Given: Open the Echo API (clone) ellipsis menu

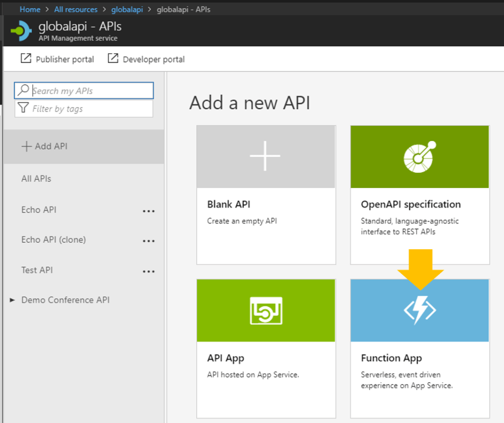Looking at the screenshot, I should click(x=149, y=241).
